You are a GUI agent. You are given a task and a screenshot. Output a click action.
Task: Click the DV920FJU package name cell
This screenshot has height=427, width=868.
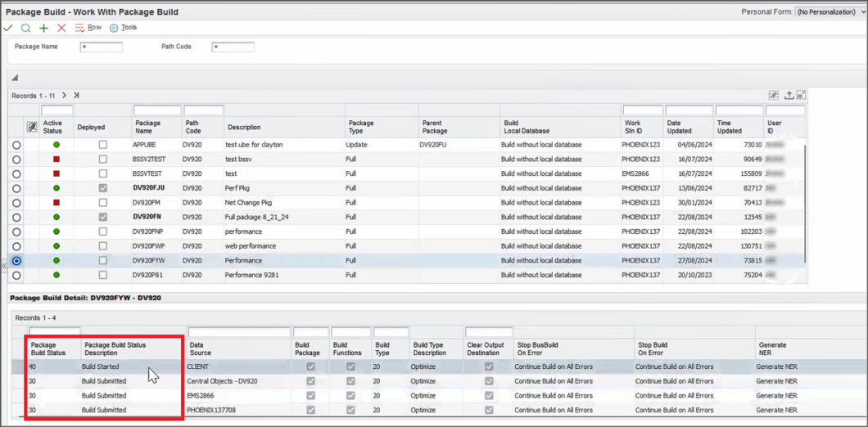click(149, 188)
